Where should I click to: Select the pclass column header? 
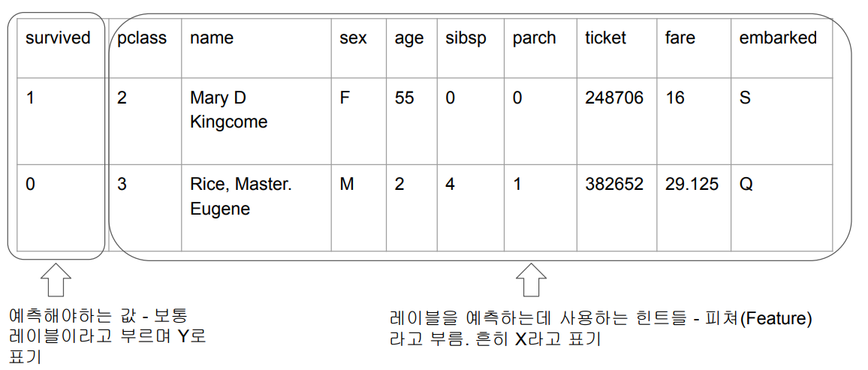point(142,38)
